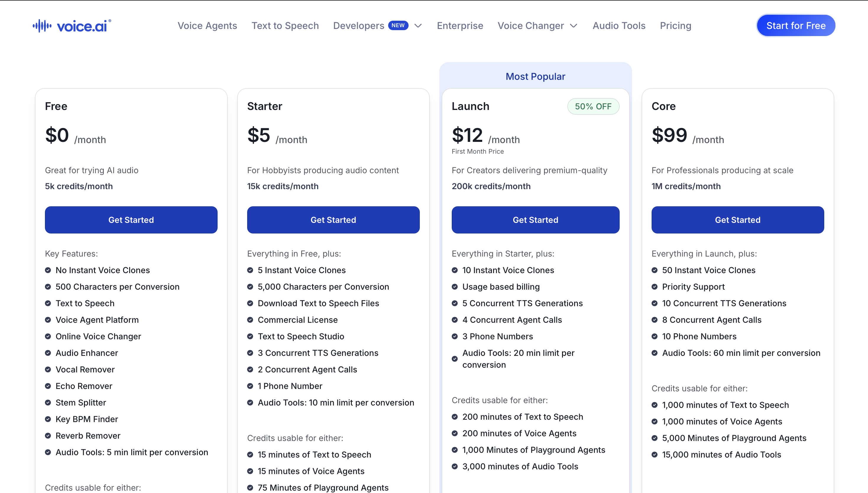Click the Download Text to Speech Files text
Screen dimensions: 868x493
click(x=318, y=303)
